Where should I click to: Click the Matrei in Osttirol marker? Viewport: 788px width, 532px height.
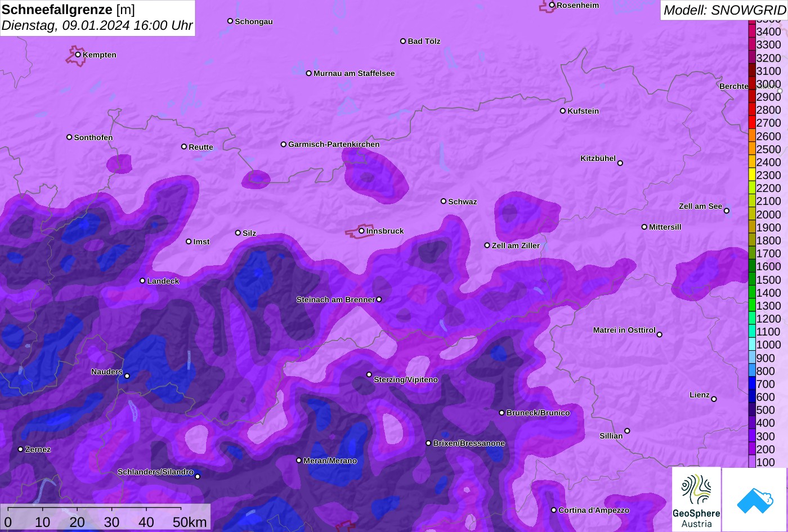click(x=659, y=334)
